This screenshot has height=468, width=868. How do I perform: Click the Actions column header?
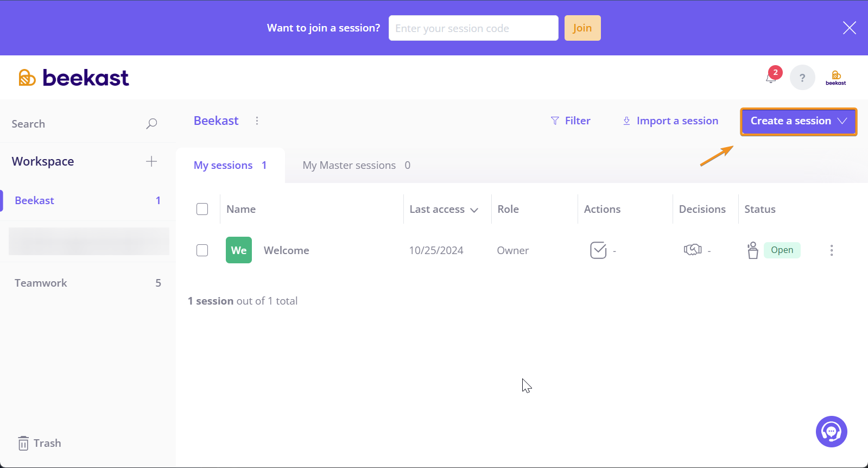pos(602,209)
